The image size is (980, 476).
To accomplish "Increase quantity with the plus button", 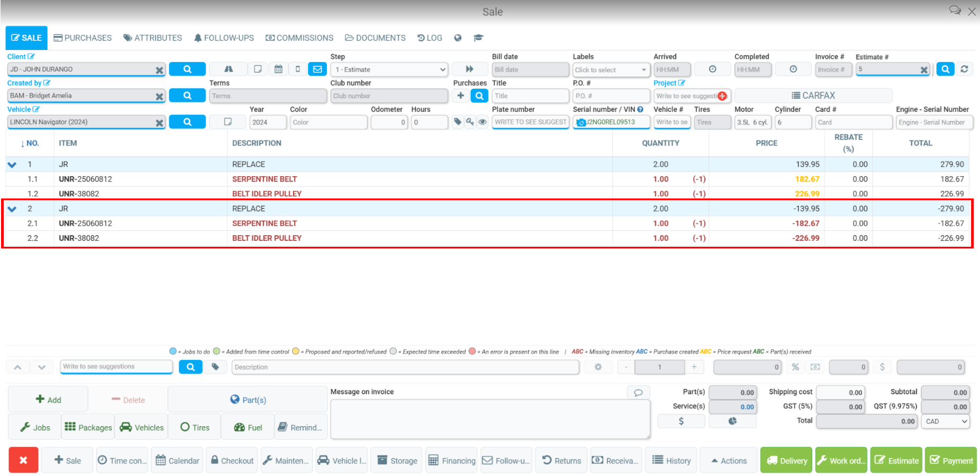I will tap(694, 367).
